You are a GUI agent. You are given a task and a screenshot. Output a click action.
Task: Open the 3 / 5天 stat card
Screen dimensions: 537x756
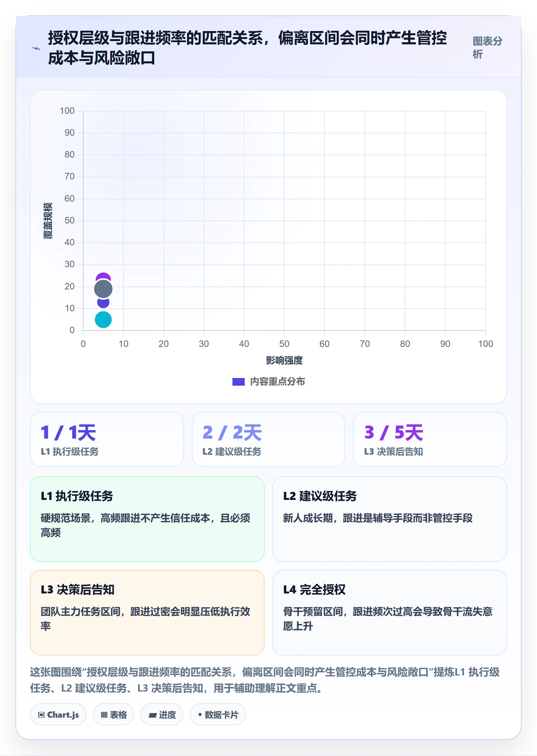point(430,439)
